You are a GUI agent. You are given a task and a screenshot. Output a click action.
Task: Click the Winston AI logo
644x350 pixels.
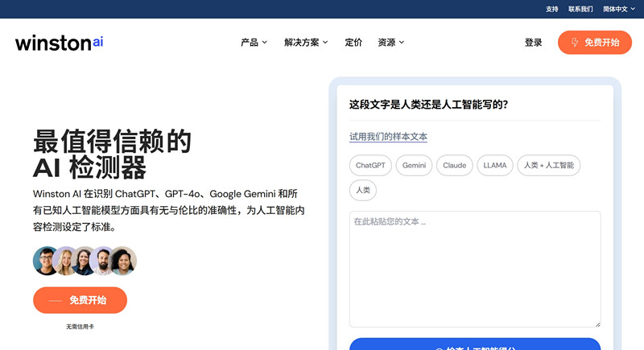pos(59,43)
